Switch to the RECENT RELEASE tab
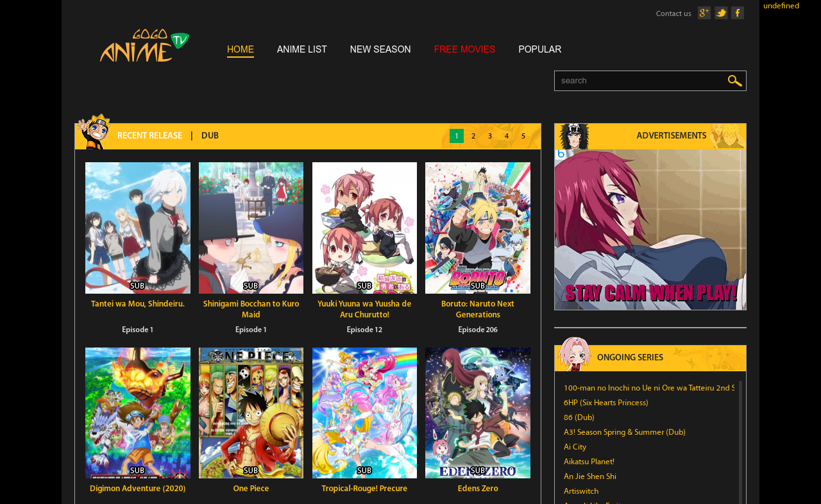821x504 pixels. click(x=149, y=136)
